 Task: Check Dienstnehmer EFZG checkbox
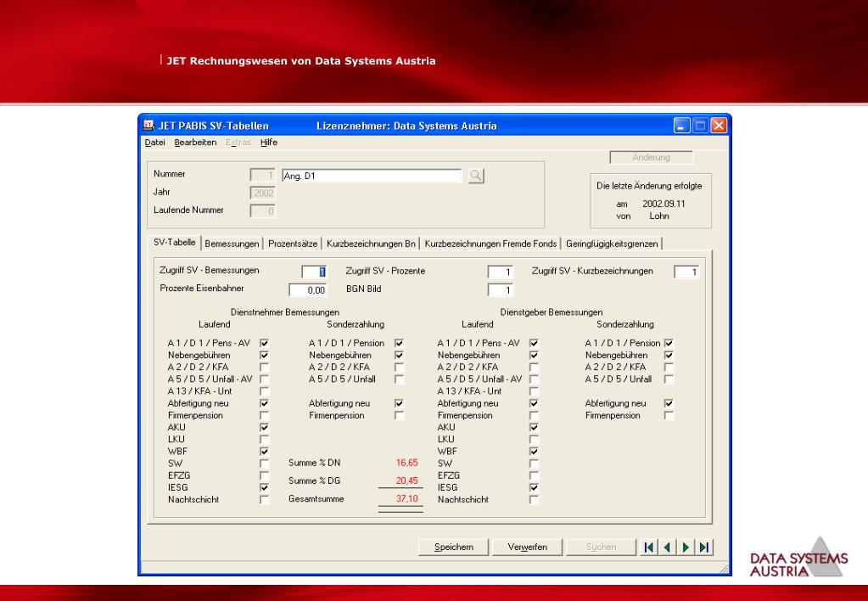pos(264,475)
